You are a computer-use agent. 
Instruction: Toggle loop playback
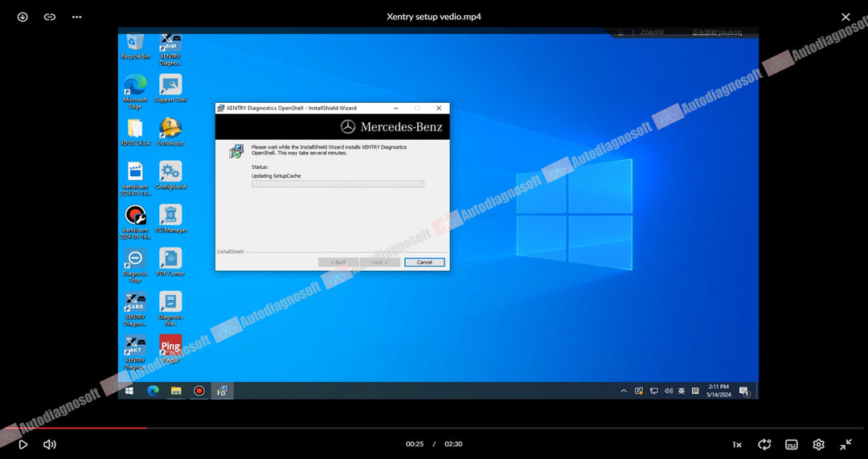(764, 444)
